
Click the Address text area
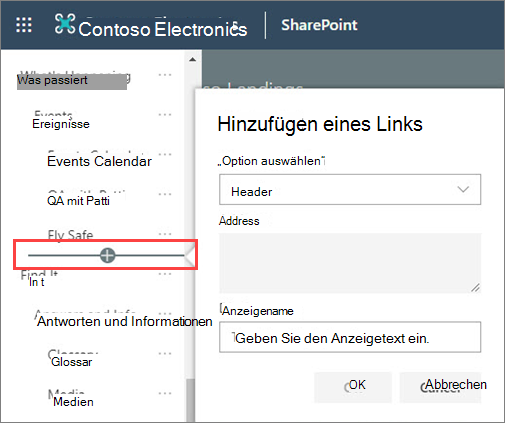350,263
